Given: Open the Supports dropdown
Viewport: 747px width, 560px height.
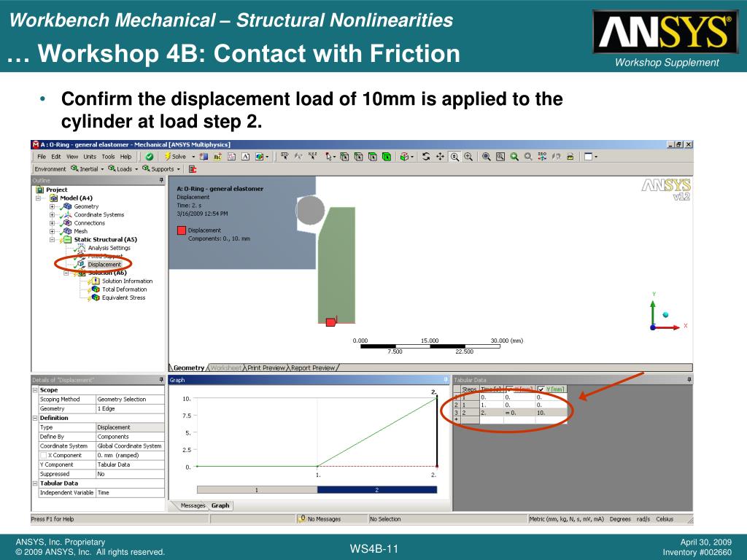Looking at the screenshot, I should click(x=161, y=169).
